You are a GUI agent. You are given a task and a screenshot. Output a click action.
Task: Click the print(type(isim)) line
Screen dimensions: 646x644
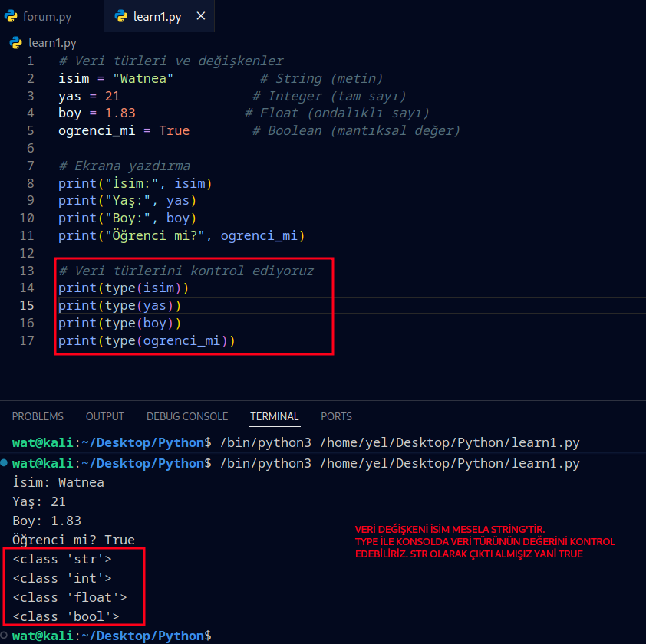coord(124,288)
